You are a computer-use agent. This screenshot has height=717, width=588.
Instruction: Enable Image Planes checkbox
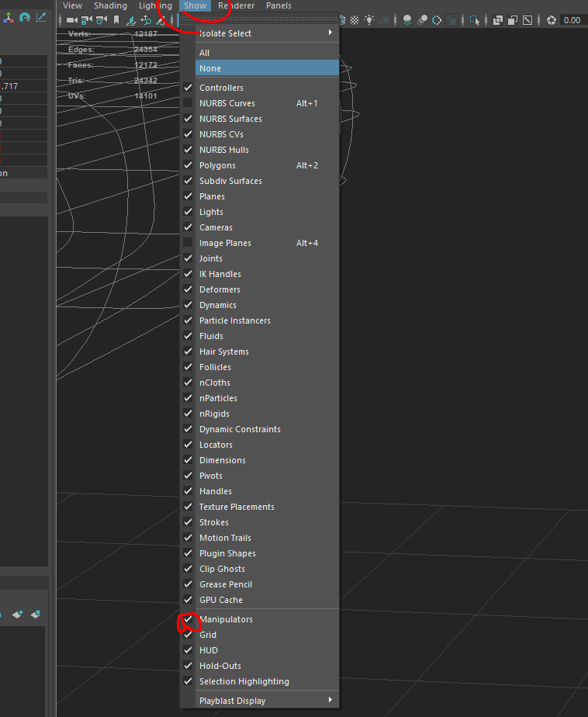point(188,243)
